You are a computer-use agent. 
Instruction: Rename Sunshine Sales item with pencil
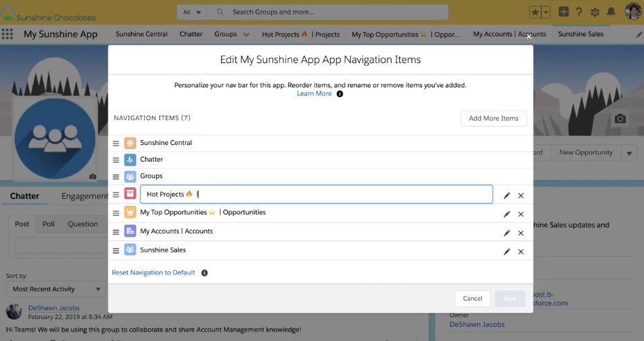507,252
